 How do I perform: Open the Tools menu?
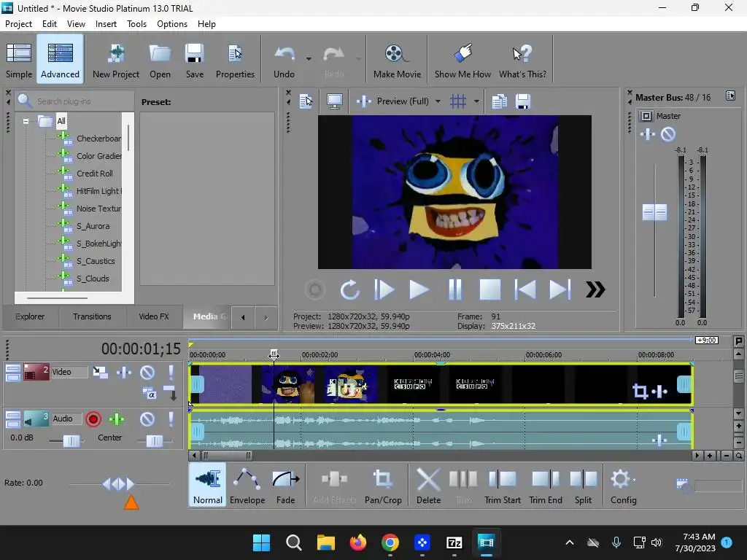pos(136,24)
